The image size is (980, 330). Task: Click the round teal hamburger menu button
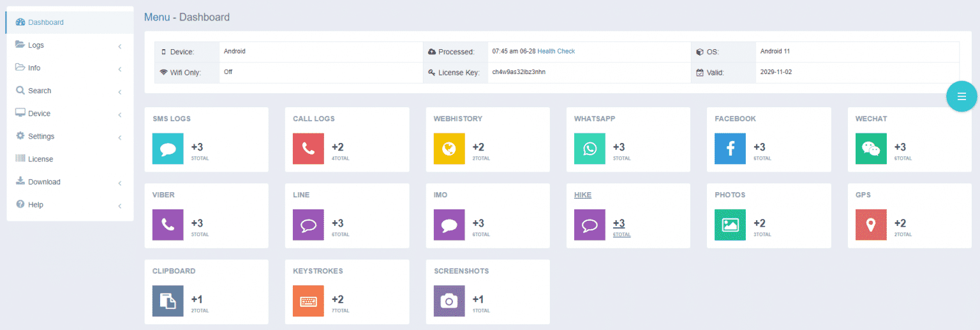coord(961,96)
